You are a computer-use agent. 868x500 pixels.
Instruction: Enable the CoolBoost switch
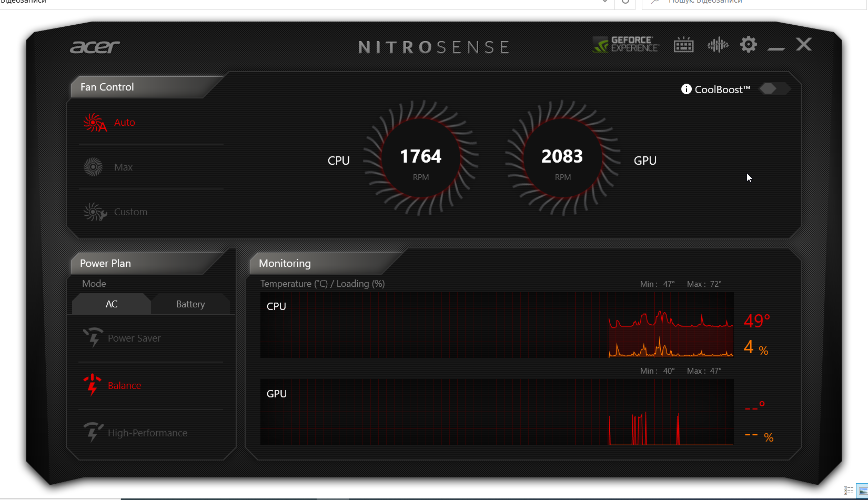[x=774, y=88]
